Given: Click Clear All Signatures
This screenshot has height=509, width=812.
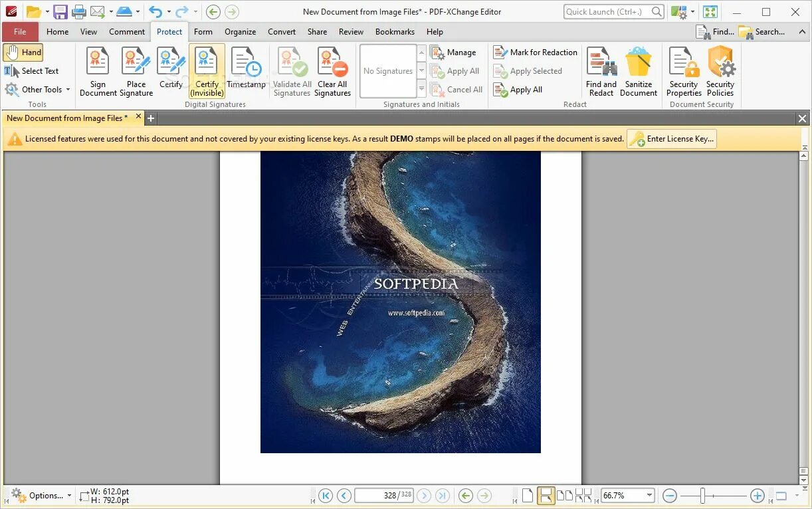Looking at the screenshot, I should coord(332,72).
